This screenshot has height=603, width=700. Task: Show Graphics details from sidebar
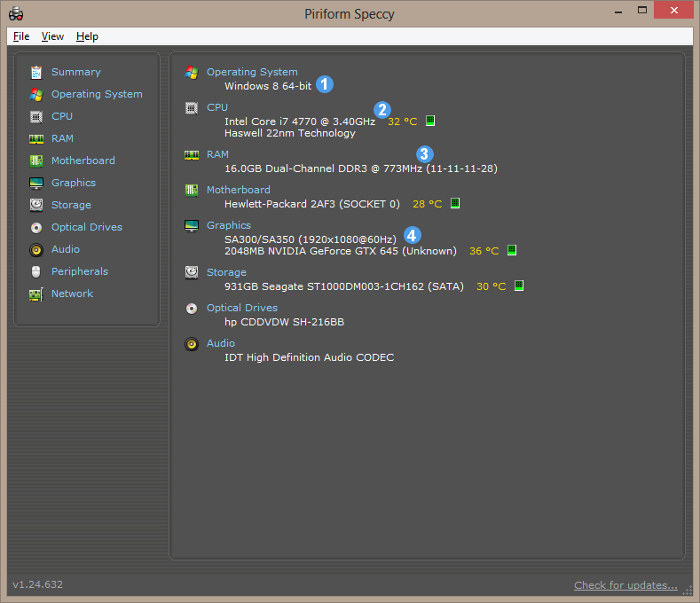(x=74, y=183)
